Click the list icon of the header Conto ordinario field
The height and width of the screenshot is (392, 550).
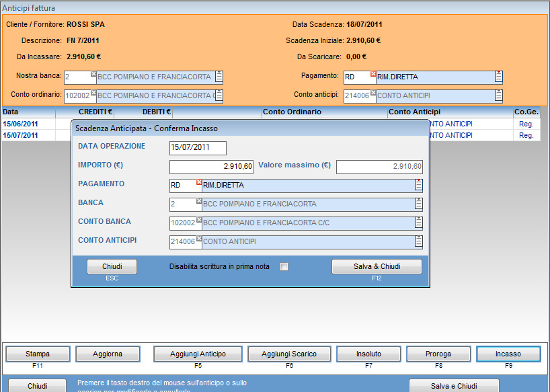[x=219, y=95]
